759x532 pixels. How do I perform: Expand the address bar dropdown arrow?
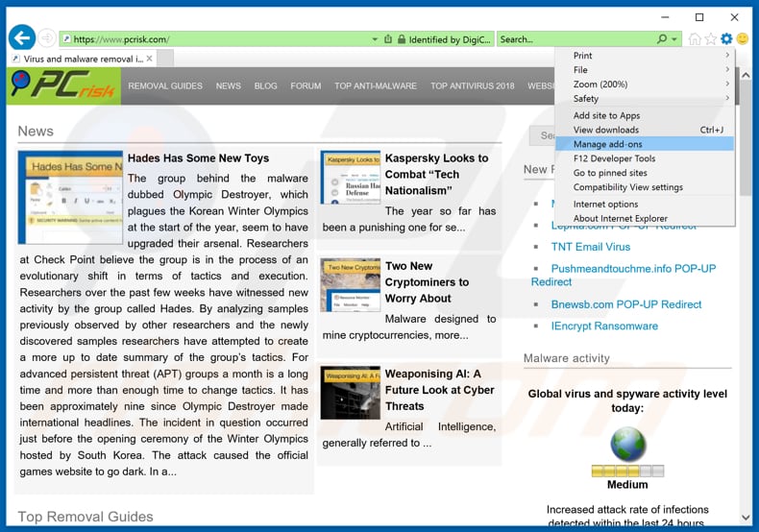(375, 39)
